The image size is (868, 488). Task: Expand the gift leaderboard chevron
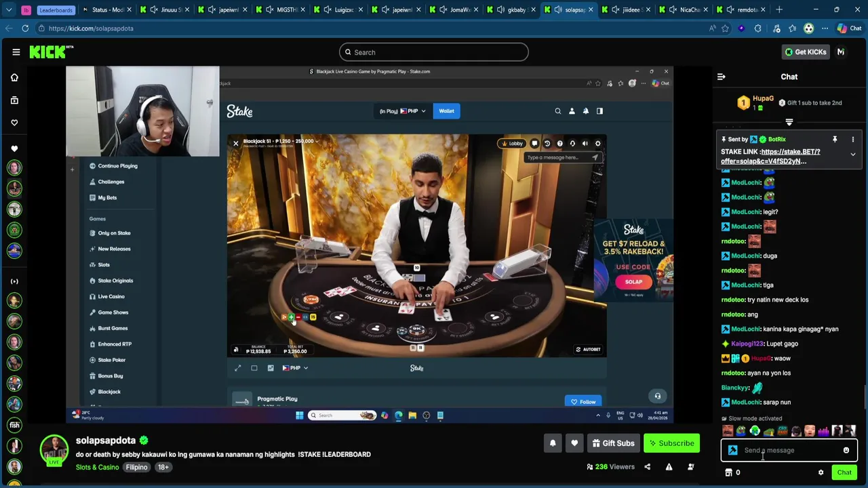(x=789, y=123)
